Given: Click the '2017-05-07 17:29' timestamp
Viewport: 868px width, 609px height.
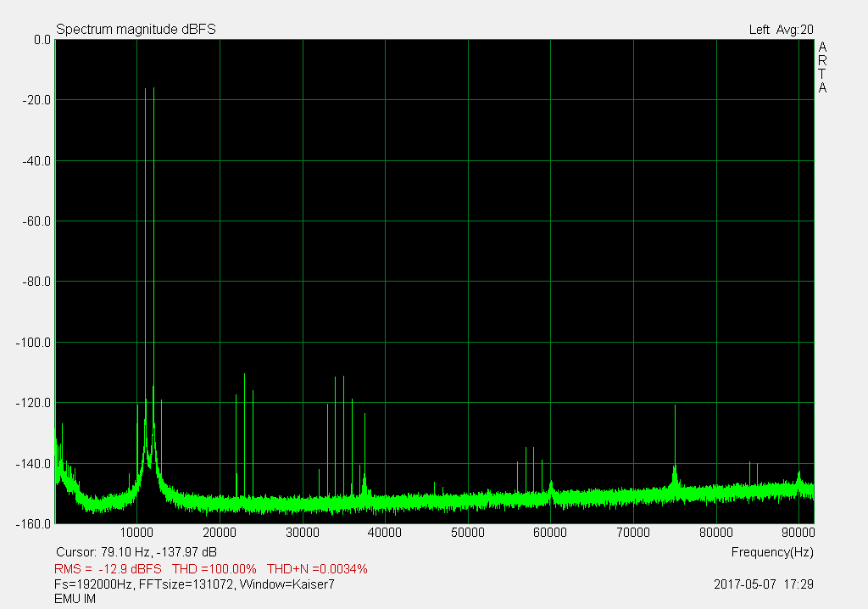Looking at the screenshot, I should click(764, 584).
